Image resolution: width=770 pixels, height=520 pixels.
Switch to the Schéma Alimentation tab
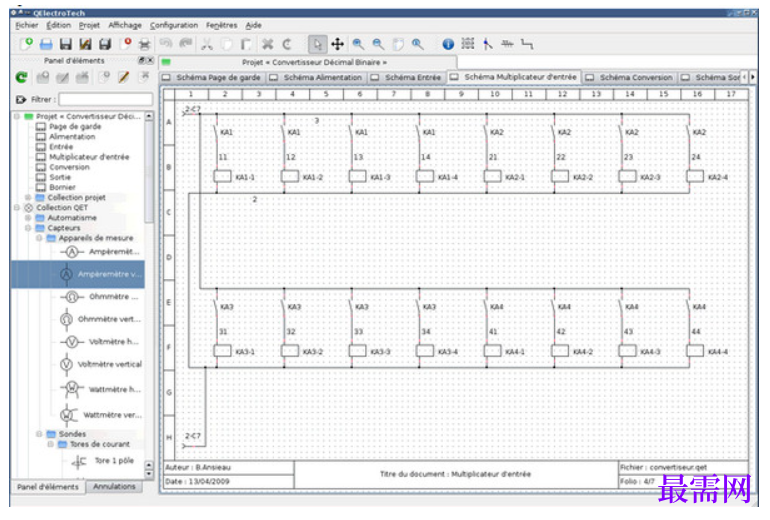[317, 78]
